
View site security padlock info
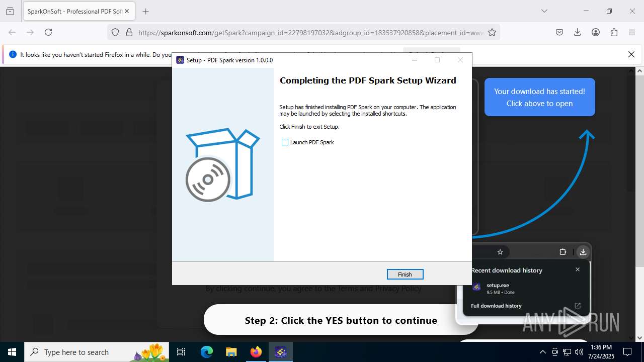click(129, 32)
